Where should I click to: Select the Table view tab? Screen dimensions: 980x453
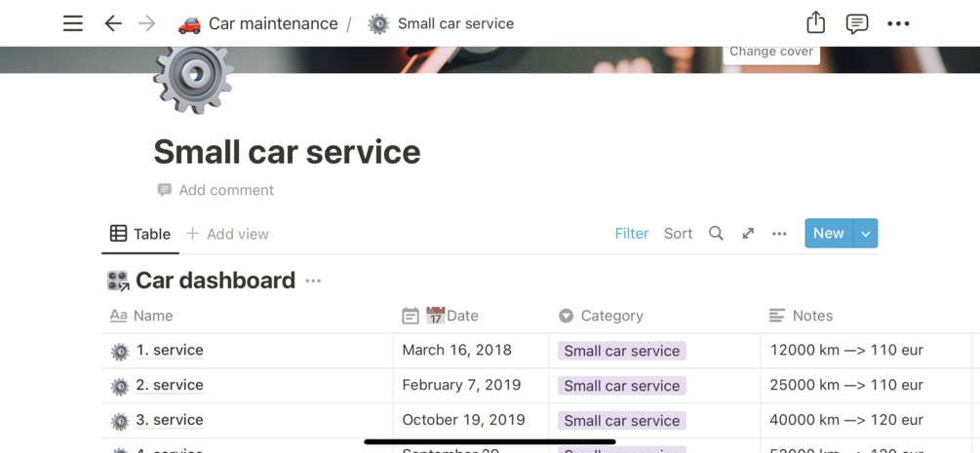click(140, 234)
